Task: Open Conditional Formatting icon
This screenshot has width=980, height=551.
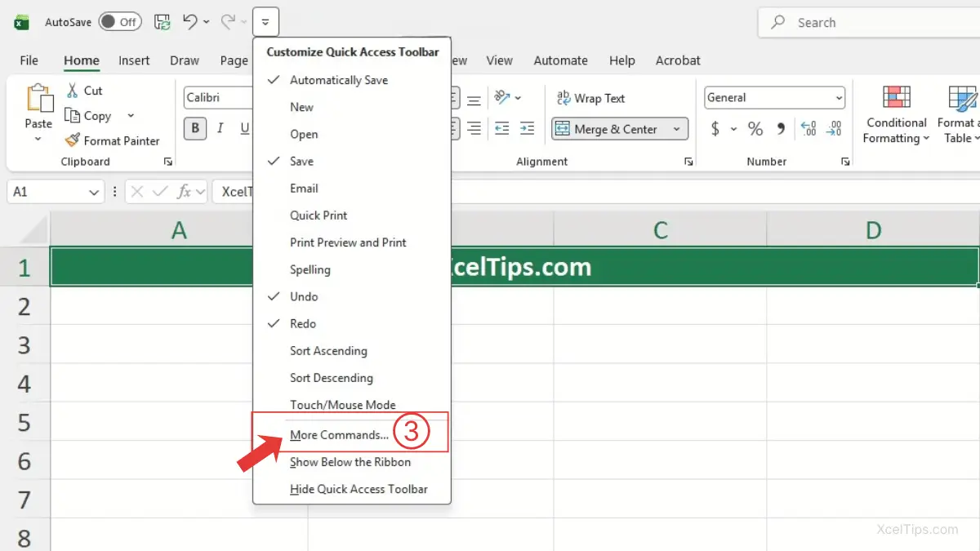Action: pyautogui.click(x=897, y=98)
